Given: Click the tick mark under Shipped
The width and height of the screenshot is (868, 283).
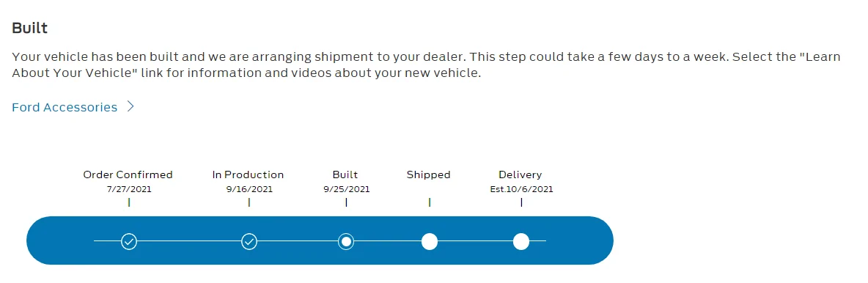Looking at the screenshot, I should pyautogui.click(x=430, y=202).
